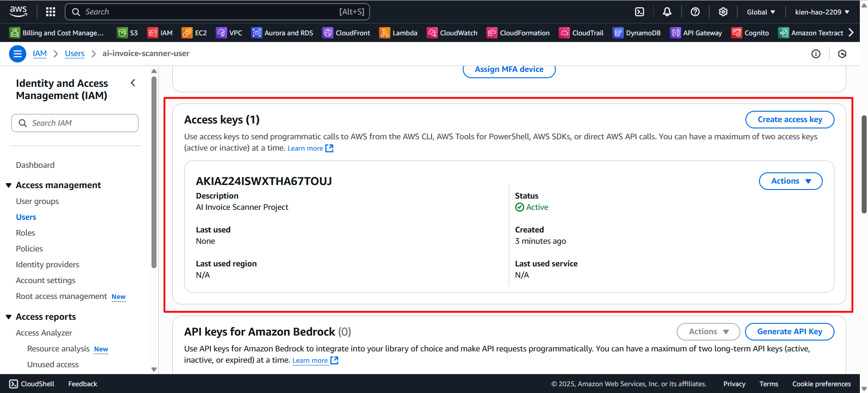This screenshot has width=868, height=393.
Task: Open Terms link in footer
Action: coord(769,384)
